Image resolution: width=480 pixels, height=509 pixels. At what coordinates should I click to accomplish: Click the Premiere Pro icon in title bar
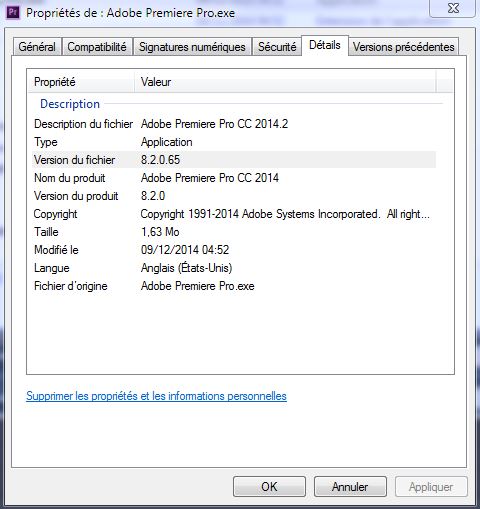(x=13, y=13)
